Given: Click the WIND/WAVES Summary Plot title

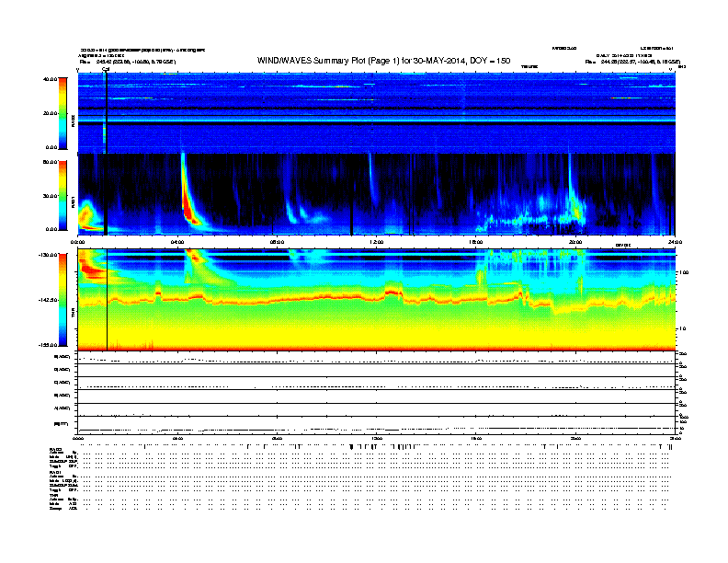Looking at the screenshot, I should pyautogui.click(x=383, y=61).
